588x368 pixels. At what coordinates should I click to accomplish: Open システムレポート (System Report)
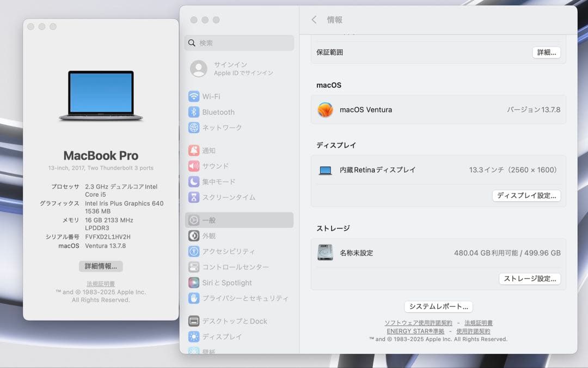click(x=437, y=306)
